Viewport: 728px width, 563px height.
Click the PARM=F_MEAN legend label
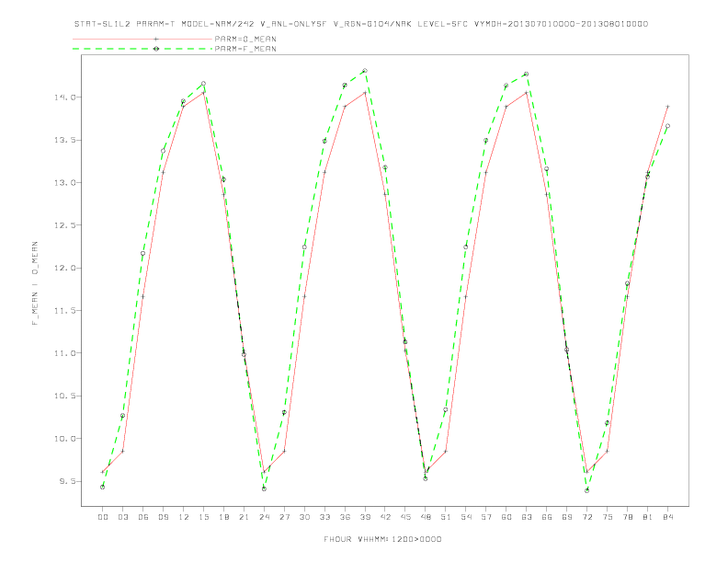pos(245,49)
